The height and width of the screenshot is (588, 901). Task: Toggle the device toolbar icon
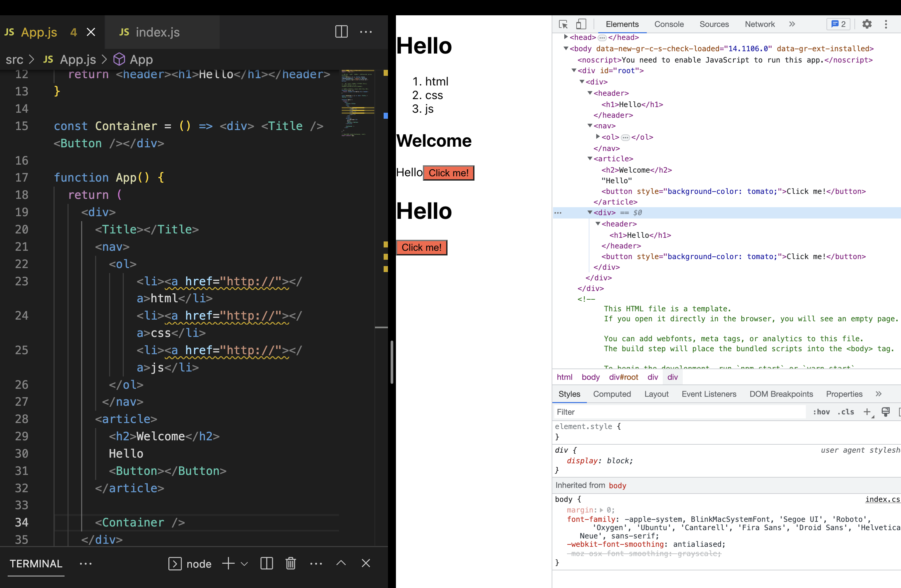point(581,24)
